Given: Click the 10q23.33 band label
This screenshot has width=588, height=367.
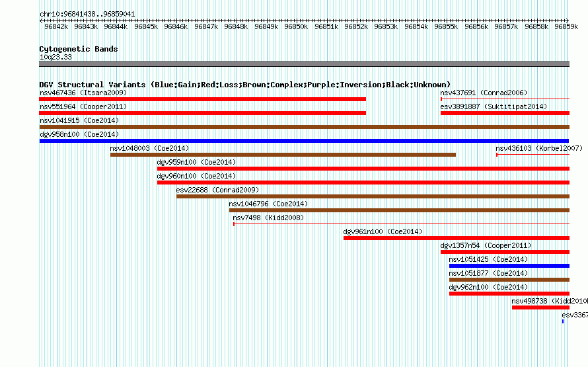Looking at the screenshot, I should [x=55, y=57].
